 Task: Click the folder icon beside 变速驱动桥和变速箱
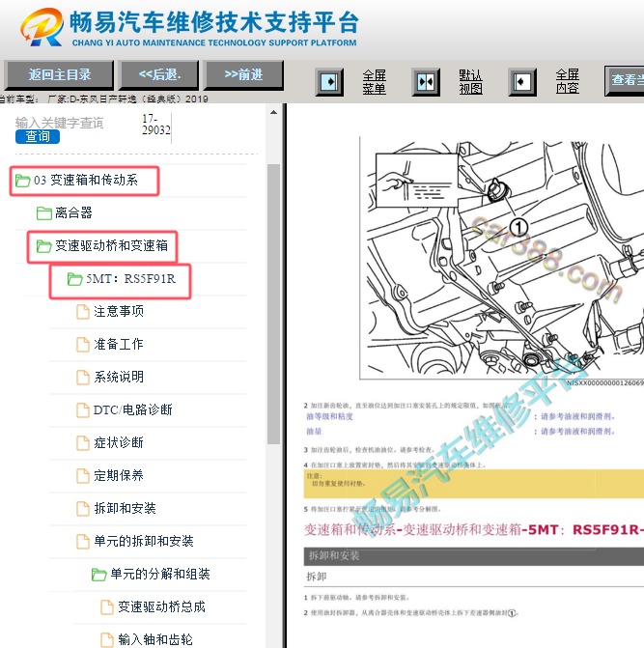43,246
